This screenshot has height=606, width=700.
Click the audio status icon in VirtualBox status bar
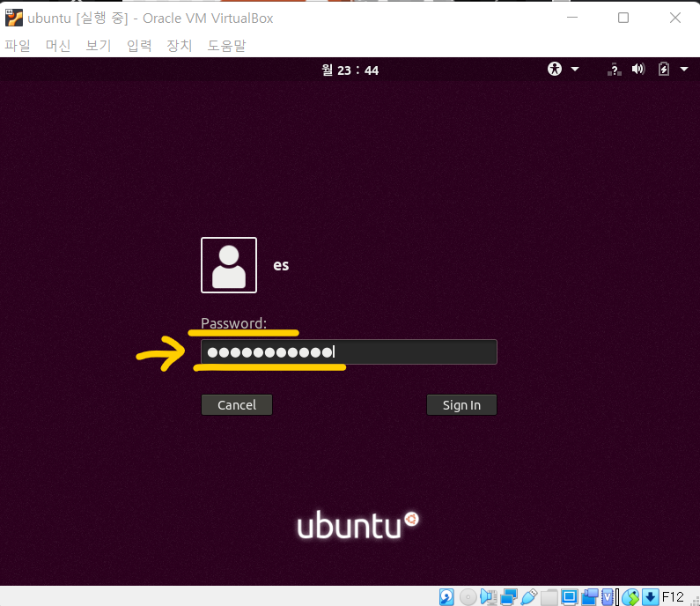point(489,597)
